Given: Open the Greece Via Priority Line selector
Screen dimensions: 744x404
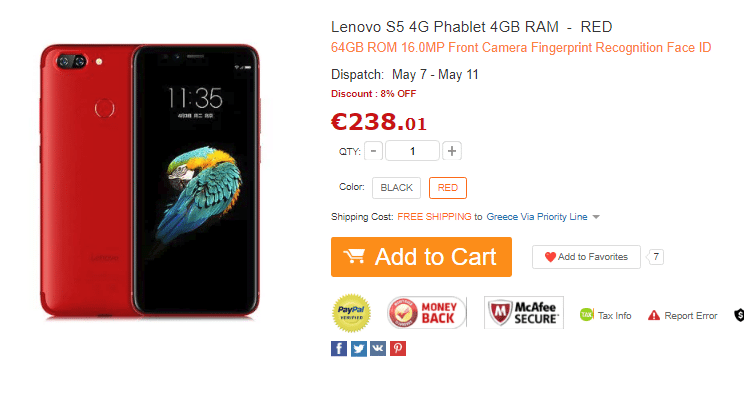Looking at the screenshot, I should point(537,216).
